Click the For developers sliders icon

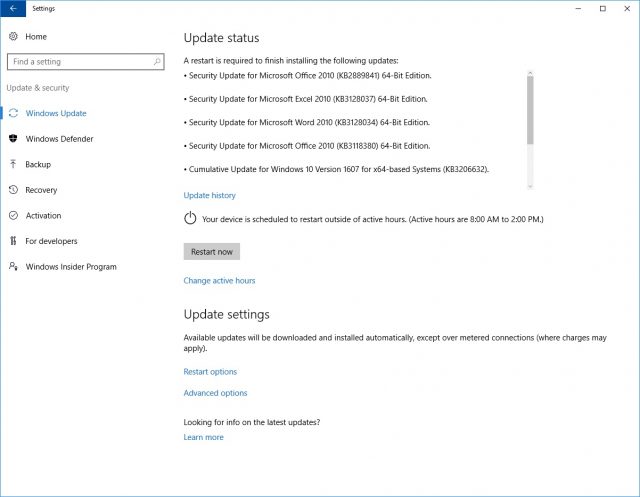tap(13, 241)
